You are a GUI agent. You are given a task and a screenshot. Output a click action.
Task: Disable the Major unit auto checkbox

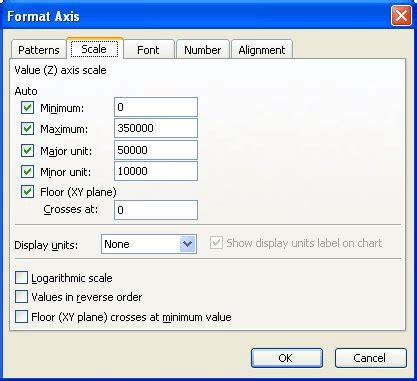point(27,151)
